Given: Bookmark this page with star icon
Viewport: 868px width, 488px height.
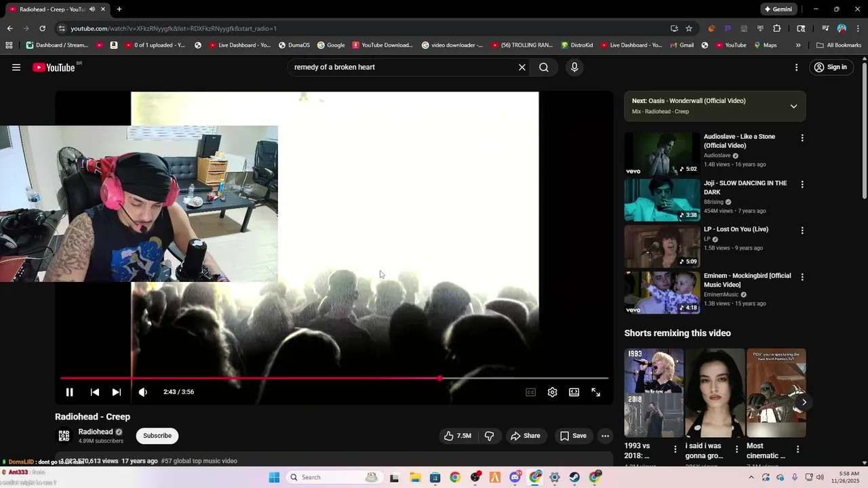Looking at the screenshot, I should tap(689, 28).
